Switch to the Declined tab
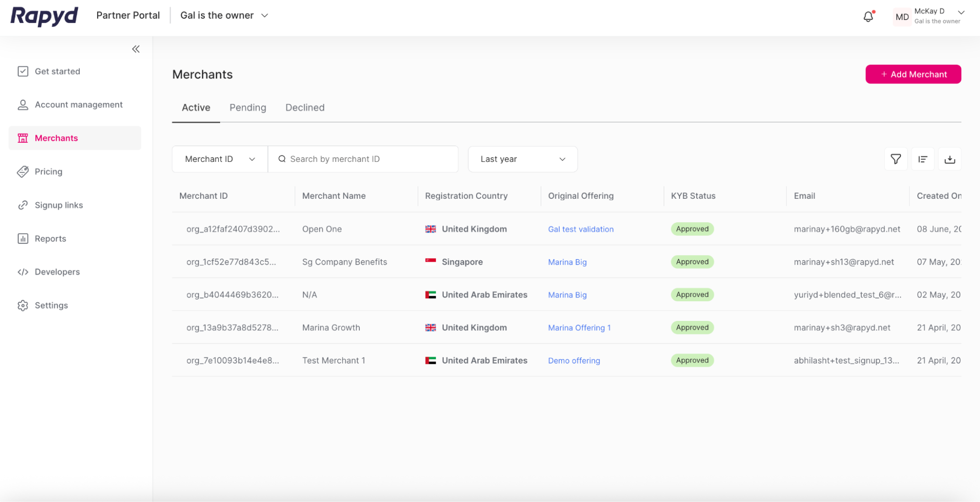 coord(304,107)
